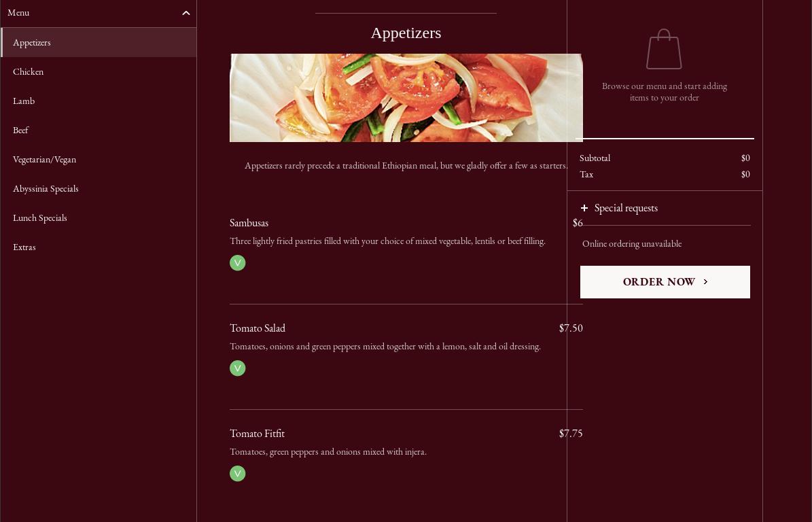Click the empty shopping bag icon
The image size is (812, 522).
pos(664,49)
